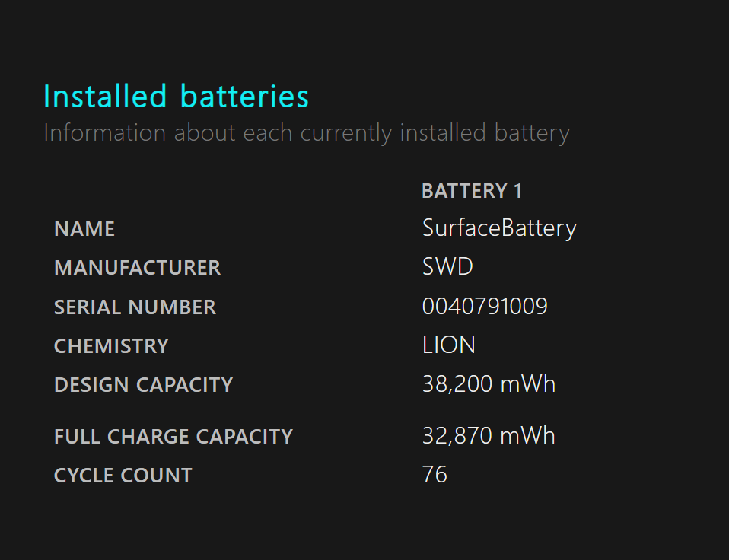
Task: Select the SurfaceBattery name value
Action: pyautogui.click(x=499, y=229)
